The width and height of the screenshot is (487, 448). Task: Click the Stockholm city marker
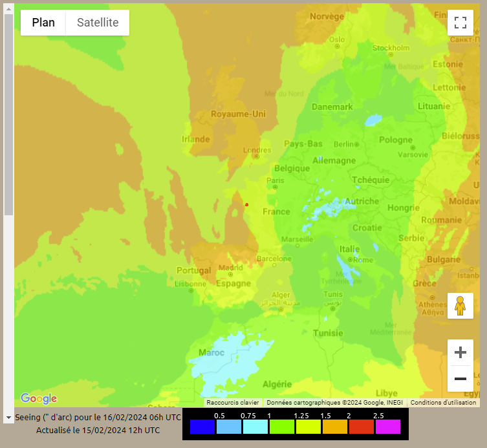391,55
